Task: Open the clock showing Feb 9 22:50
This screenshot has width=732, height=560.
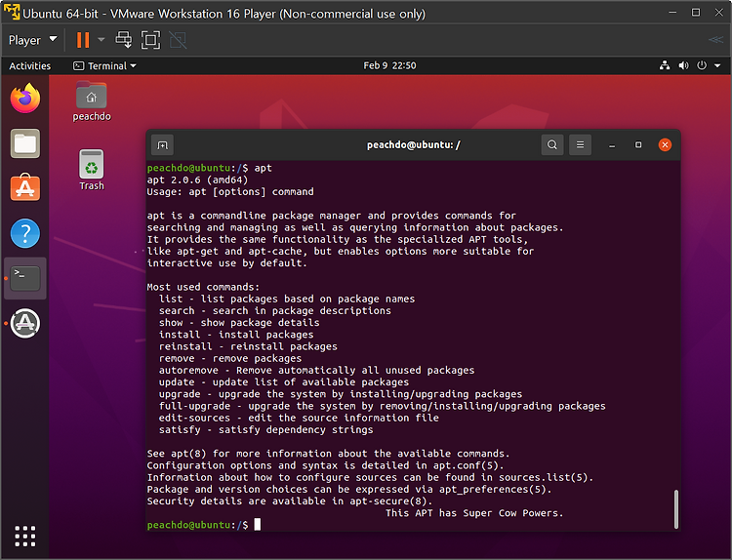Action: (x=389, y=65)
